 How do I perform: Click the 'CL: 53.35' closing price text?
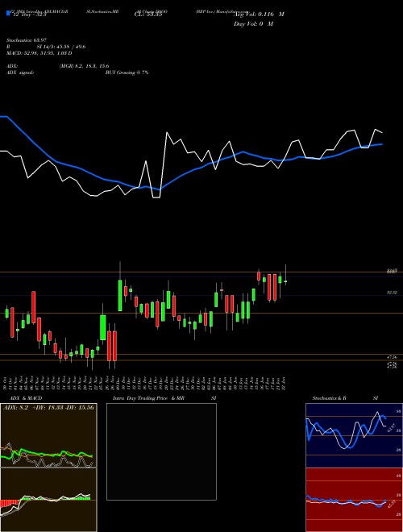pyautogui.click(x=148, y=15)
